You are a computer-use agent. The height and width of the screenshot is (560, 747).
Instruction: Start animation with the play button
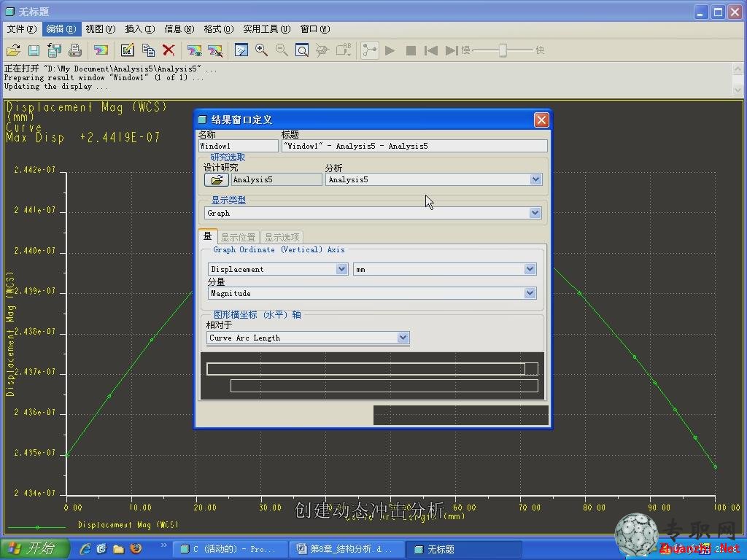pyautogui.click(x=390, y=50)
